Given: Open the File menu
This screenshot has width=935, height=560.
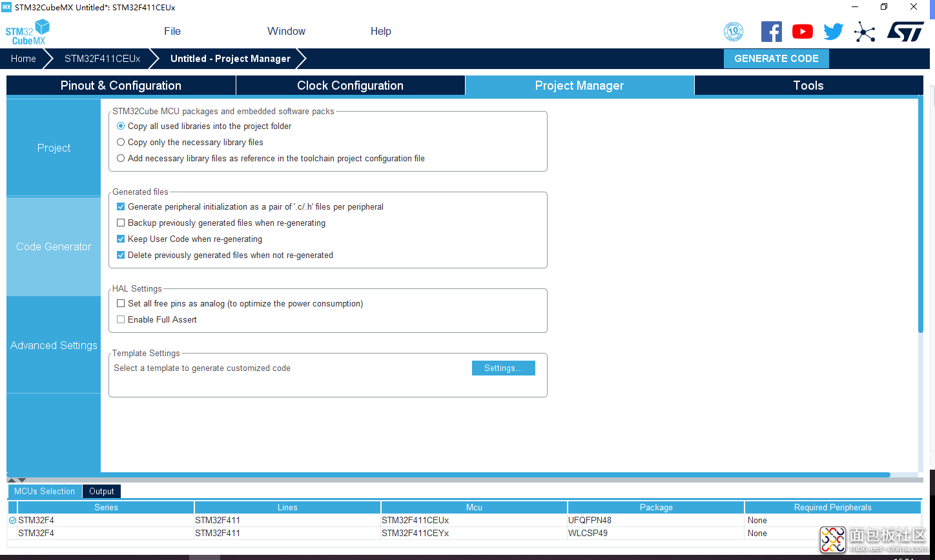Looking at the screenshot, I should click(172, 31).
